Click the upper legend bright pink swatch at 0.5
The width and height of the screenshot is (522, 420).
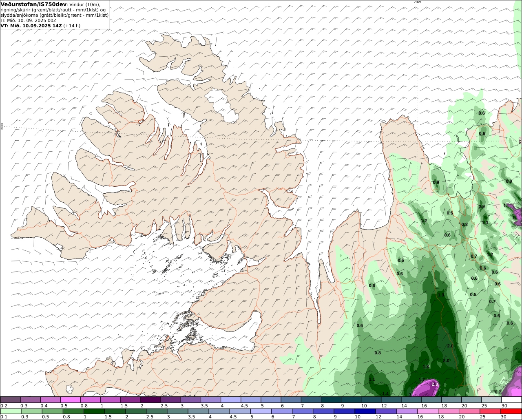point(70,400)
